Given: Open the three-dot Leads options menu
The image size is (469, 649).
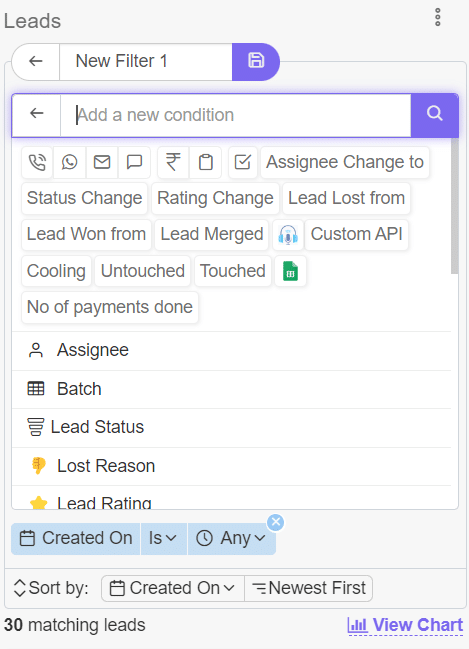Looking at the screenshot, I should coord(438,17).
